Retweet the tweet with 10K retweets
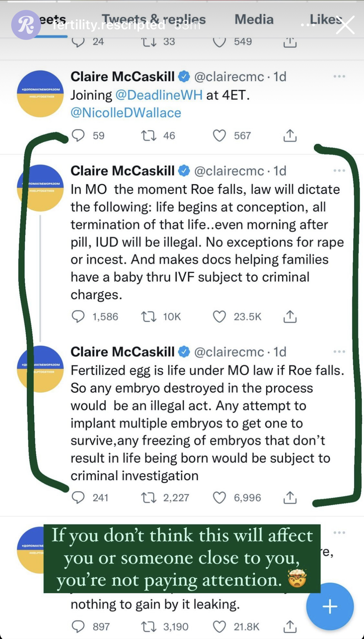This screenshot has width=364, height=639. (x=149, y=316)
